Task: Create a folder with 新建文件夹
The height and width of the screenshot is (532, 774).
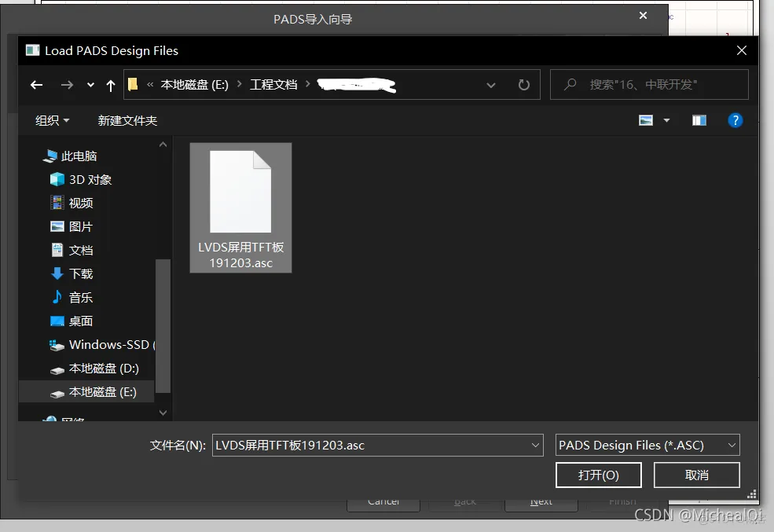Action: (x=127, y=120)
